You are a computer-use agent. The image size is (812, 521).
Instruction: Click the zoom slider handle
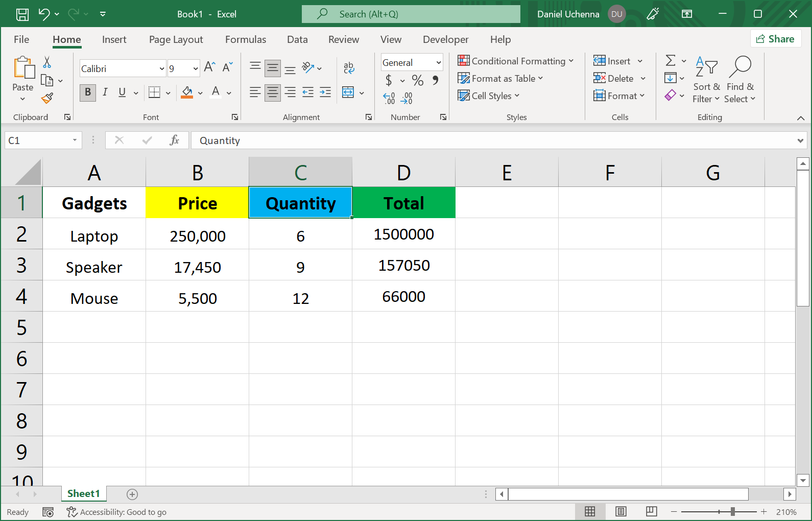click(733, 512)
